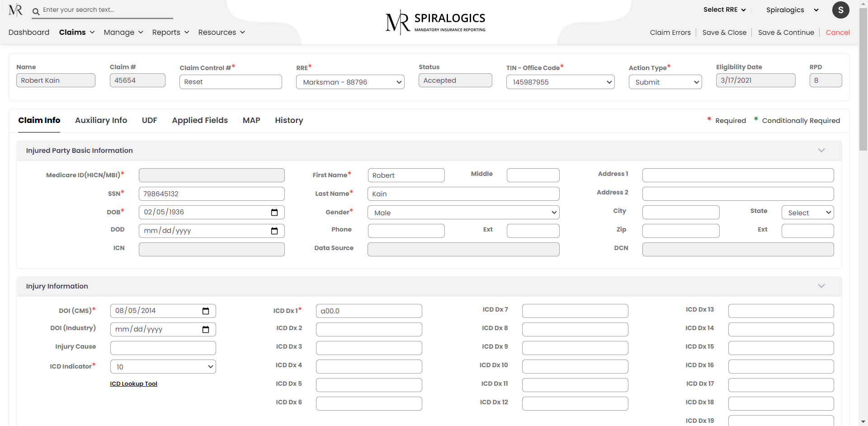Image resolution: width=868 pixels, height=426 pixels.
Task: Click the Spiralogics center logo
Action: pos(435,22)
